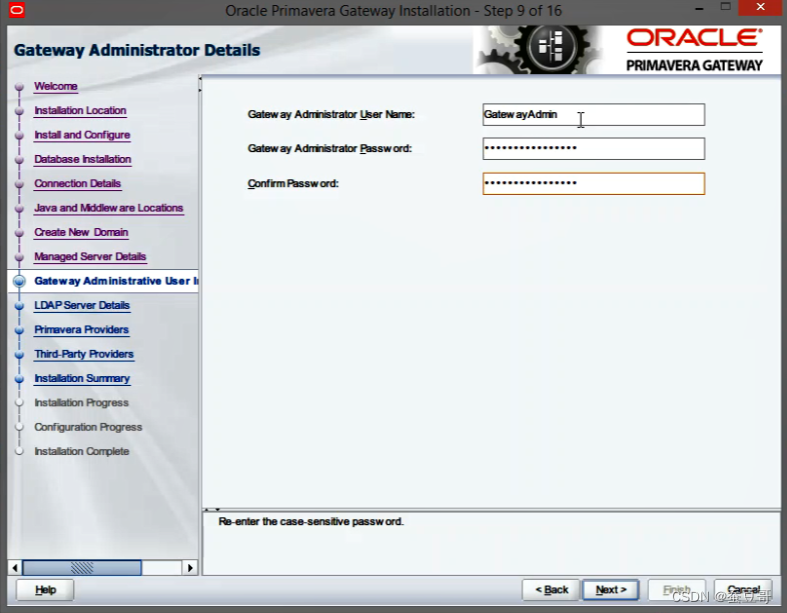Click the Next button
This screenshot has height=613, width=787.
click(611, 590)
